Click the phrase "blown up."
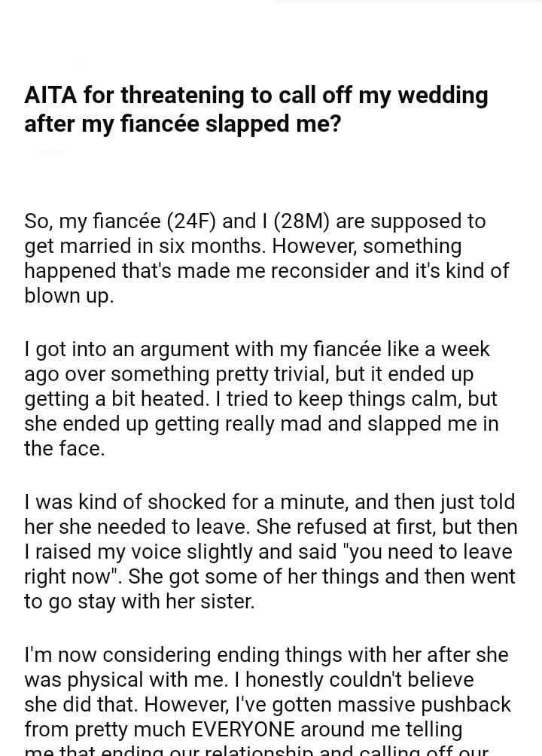The width and height of the screenshot is (542, 756). click(x=69, y=296)
